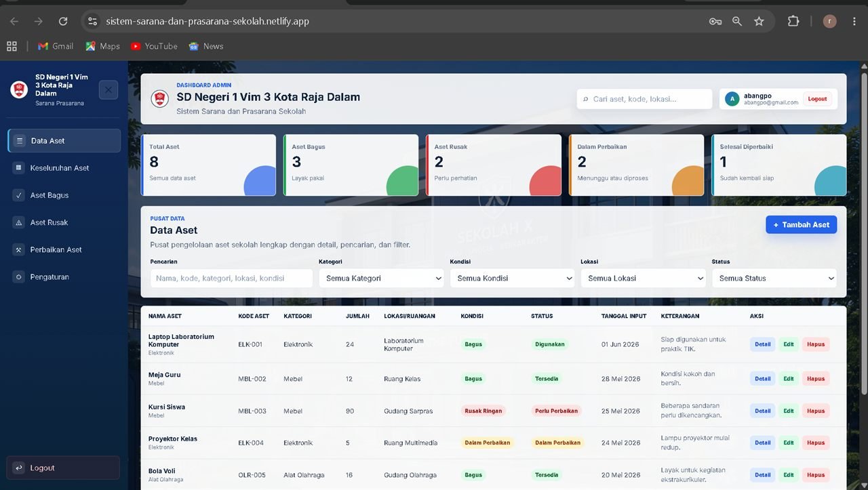Go to Aset Rusak in the sidebar

coord(64,222)
